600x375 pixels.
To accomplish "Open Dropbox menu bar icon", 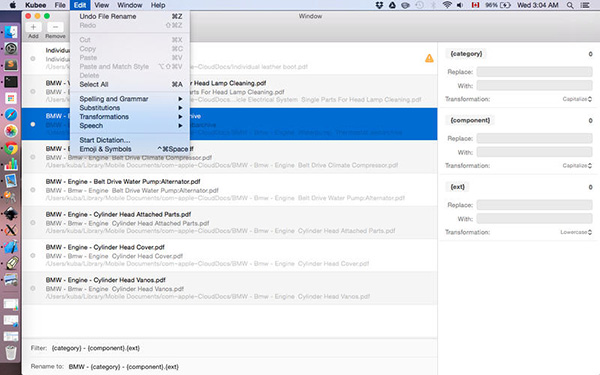I will pos(379,5).
